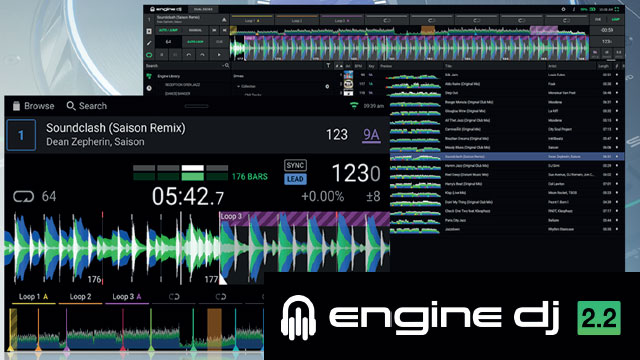Screen dimensions: 640x360
Task: Sort by the Length column header
Action: point(604,66)
